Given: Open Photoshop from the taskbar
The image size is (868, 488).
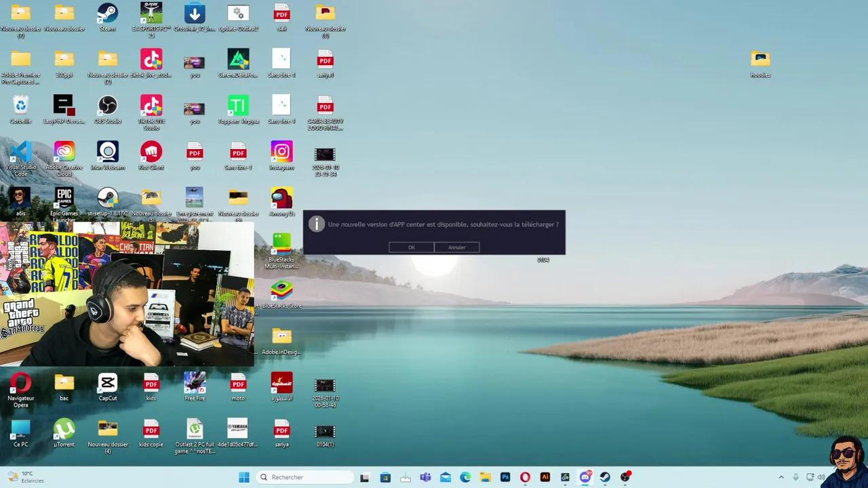Looking at the screenshot, I should tap(505, 477).
